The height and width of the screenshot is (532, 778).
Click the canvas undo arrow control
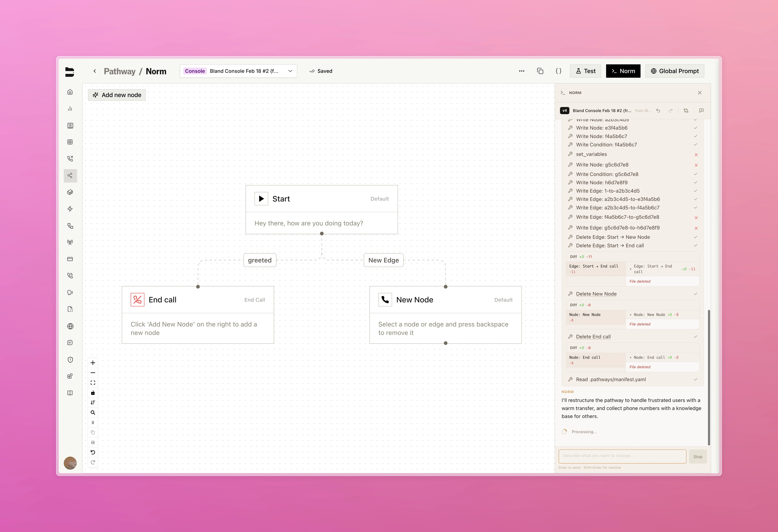click(x=93, y=452)
